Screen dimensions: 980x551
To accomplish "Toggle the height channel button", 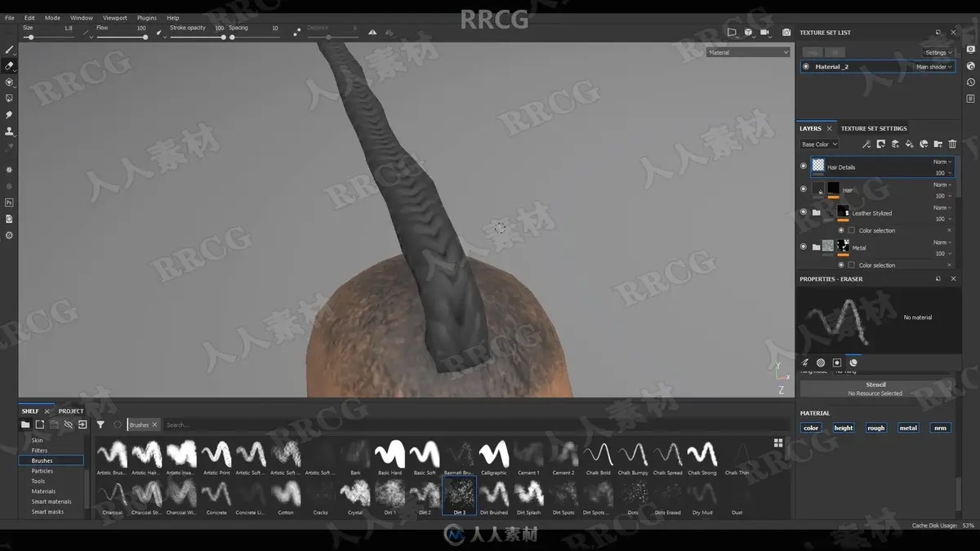I will coord(844,428).
